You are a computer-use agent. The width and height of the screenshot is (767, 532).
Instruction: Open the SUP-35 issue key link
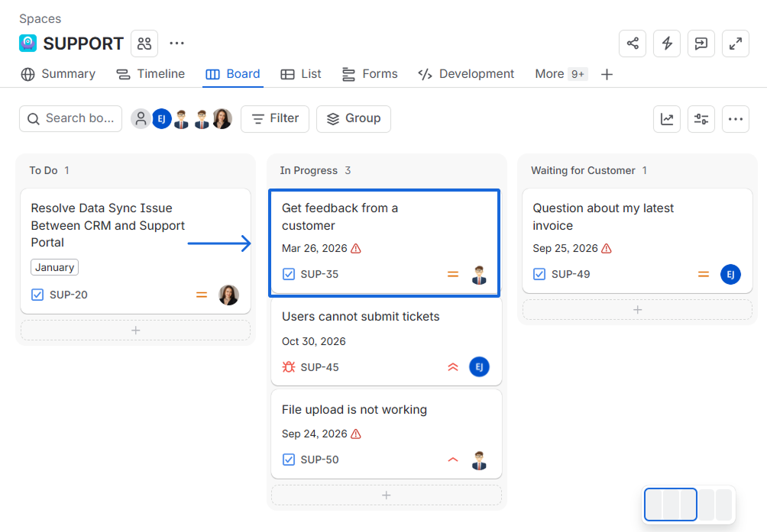coord(319,274)
